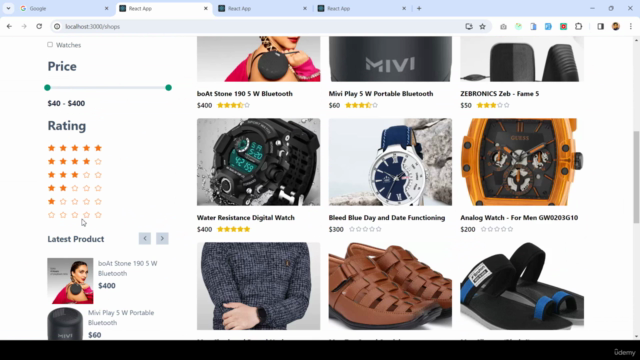
Task: Filter by one-star rating row
Action: point(75,201)
